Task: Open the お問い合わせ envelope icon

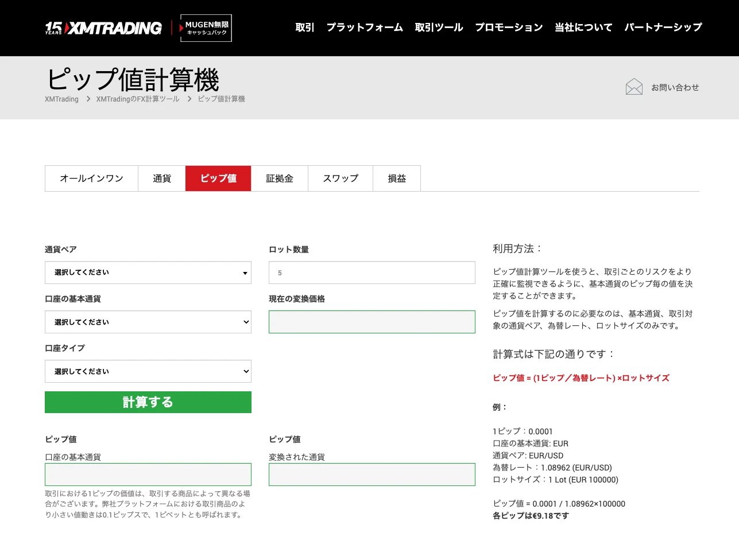Action: point(634,87)
